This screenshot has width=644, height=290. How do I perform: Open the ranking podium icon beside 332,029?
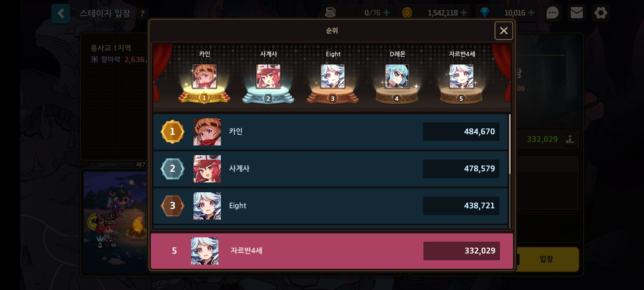pos(570,139)
